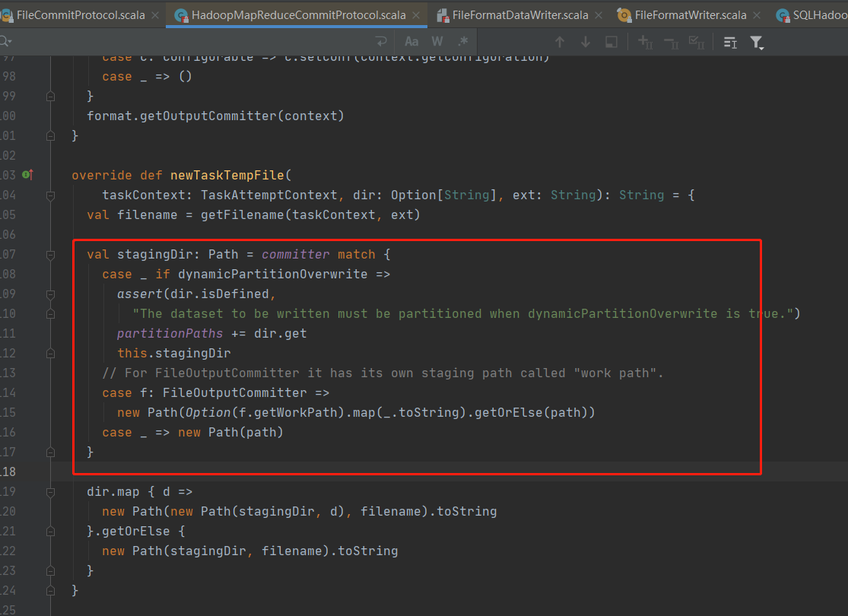The height and width of the screenshot is (616, 848).
Task: Click the override gutter icon by newTaskTempFile
Action: click(x=27, y=175)
